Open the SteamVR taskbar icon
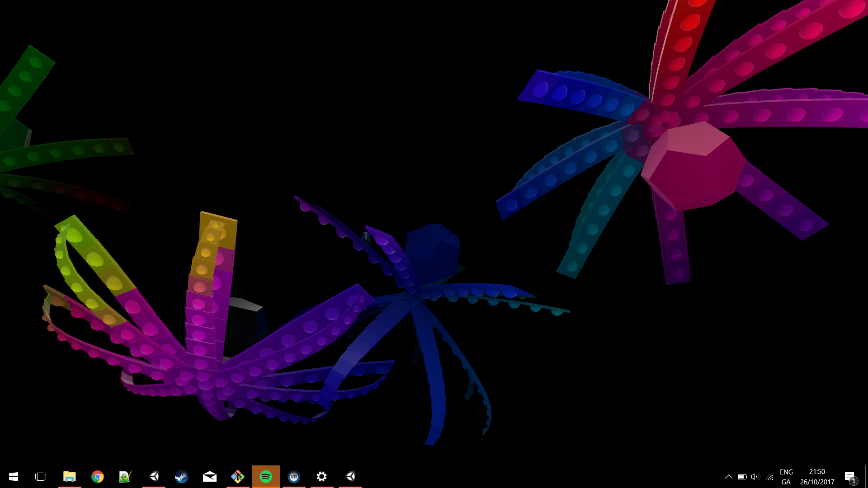This screenshot has width=868, height=488. 294,477
